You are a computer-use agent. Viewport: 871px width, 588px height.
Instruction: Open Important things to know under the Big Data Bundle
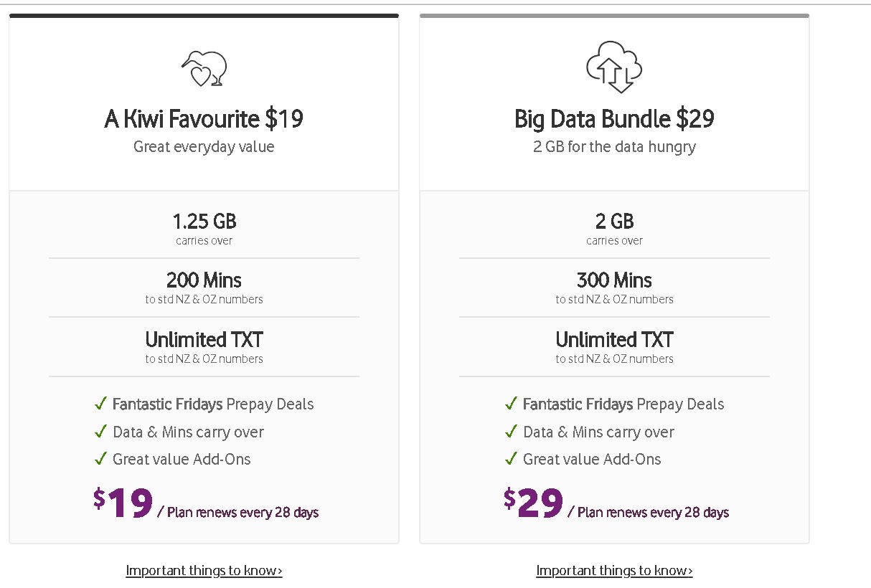click(614, 571)
